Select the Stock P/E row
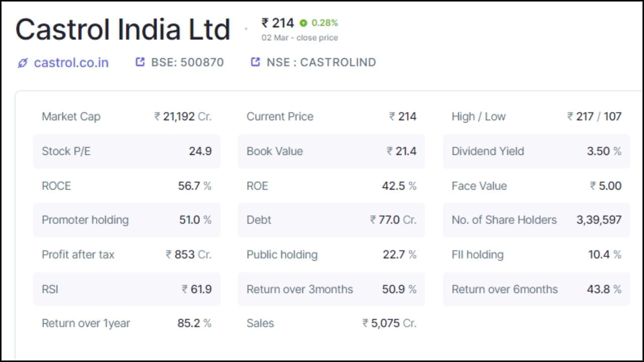 (126, 151)
